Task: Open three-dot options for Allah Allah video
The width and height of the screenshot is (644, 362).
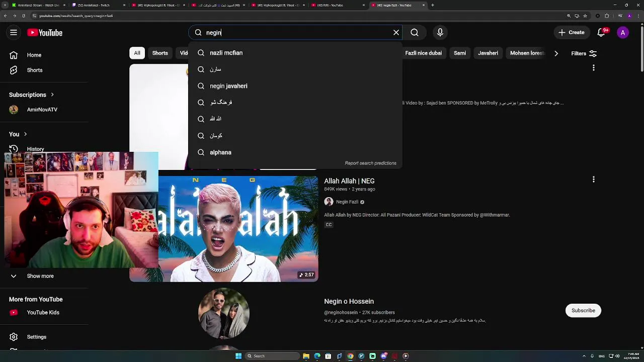Action: 594,179
